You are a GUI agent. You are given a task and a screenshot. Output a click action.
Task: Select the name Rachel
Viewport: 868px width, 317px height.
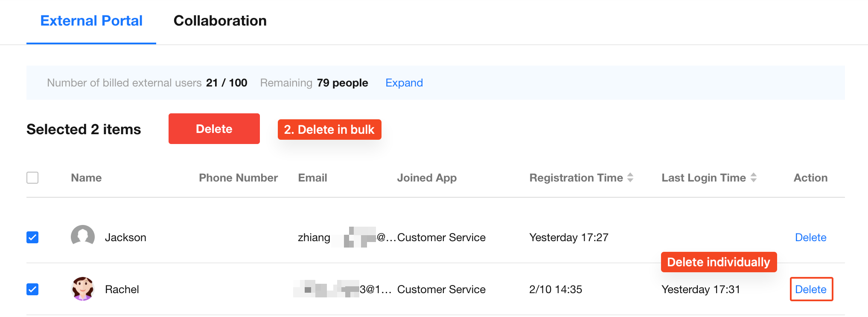tap(122, 289)
